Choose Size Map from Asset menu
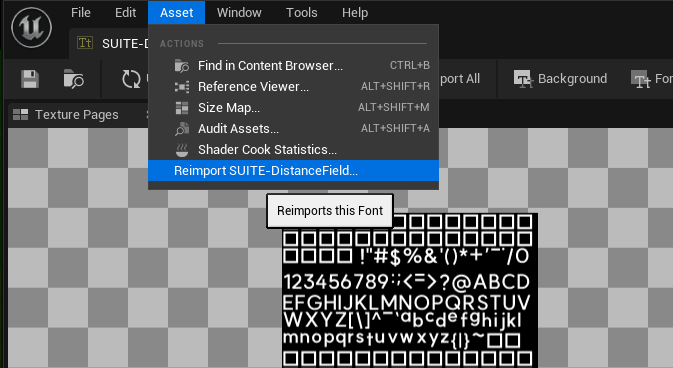 coord(294,108)
